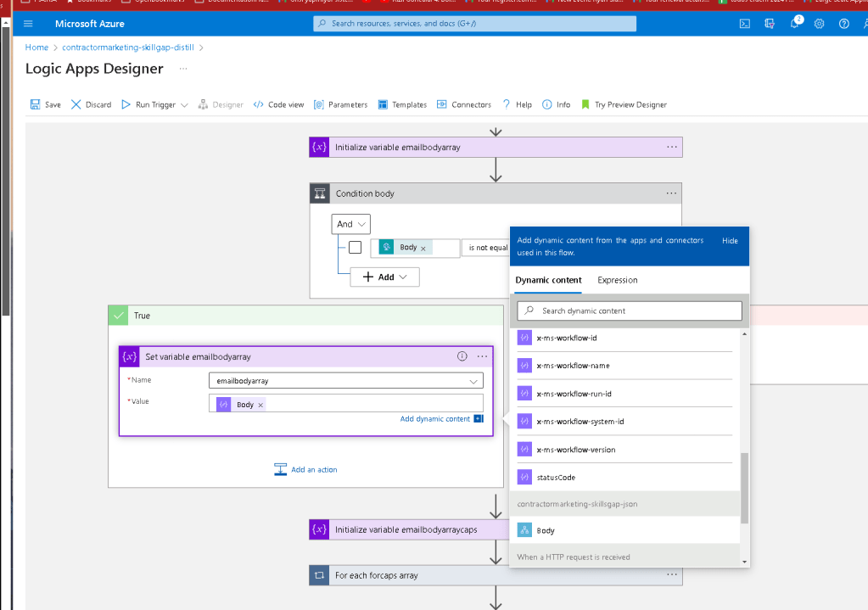This screenshot has width=868, height=610.
Task: Insert x-ms-workflow-system-id dynamic content
Action: 624,422
